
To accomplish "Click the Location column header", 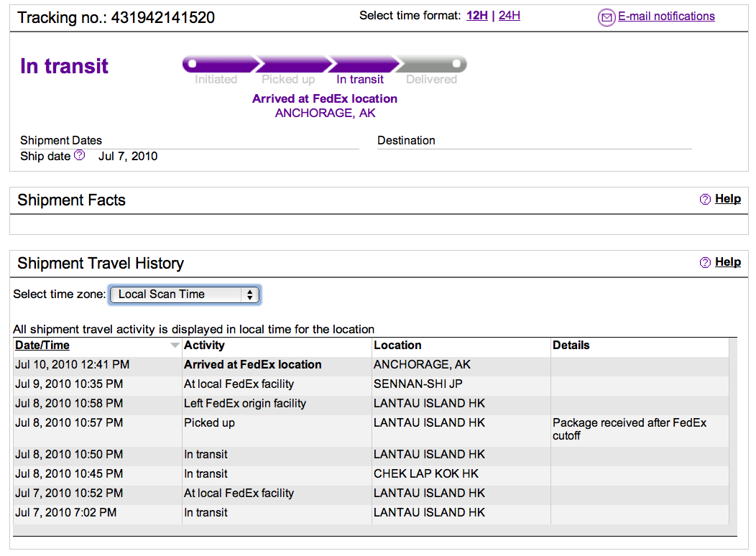I will (x=397, y=345).
